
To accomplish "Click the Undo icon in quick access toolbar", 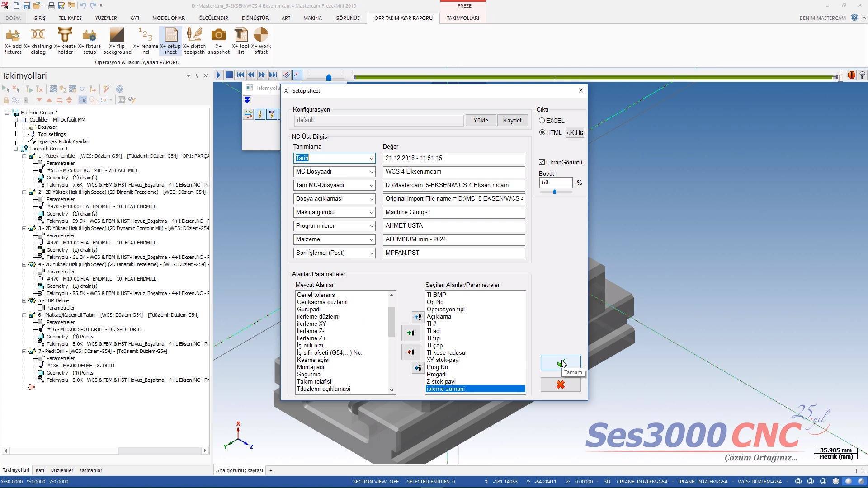I will (83, 5).
